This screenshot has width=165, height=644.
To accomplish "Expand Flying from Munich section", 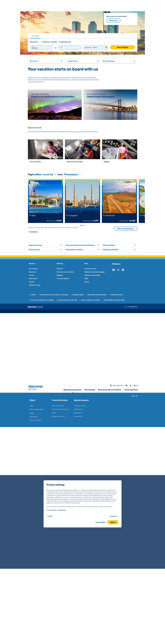I will 120,249.
